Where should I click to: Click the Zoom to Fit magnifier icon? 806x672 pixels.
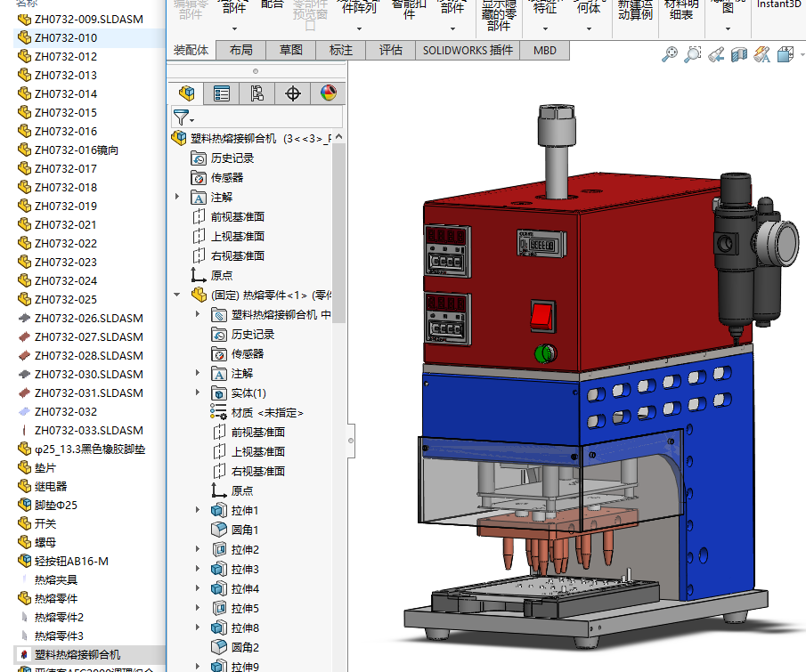coord(670,55)
